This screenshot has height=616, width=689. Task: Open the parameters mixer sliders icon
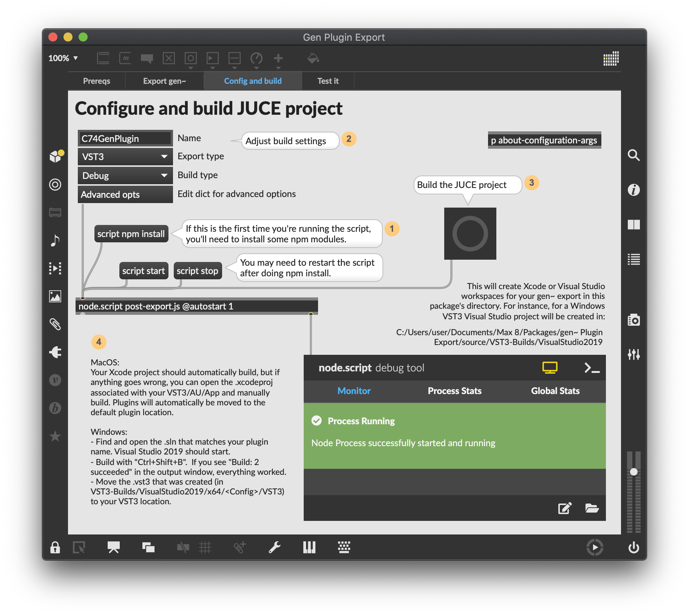click(634, 354)
